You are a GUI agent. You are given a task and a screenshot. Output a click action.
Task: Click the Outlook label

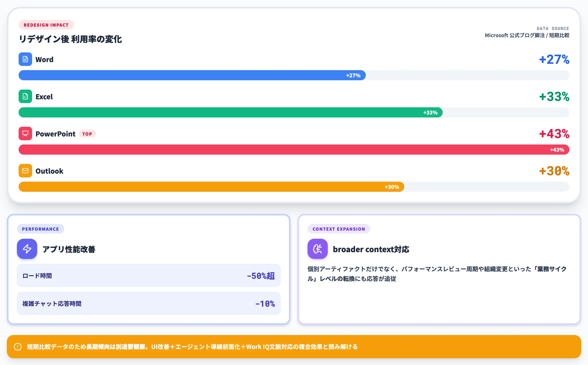coord(49,171)
